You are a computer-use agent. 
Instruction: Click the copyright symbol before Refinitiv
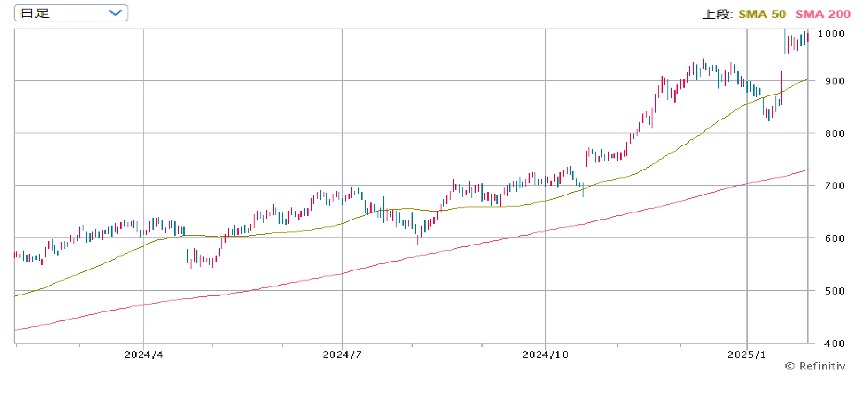(790, 366)
